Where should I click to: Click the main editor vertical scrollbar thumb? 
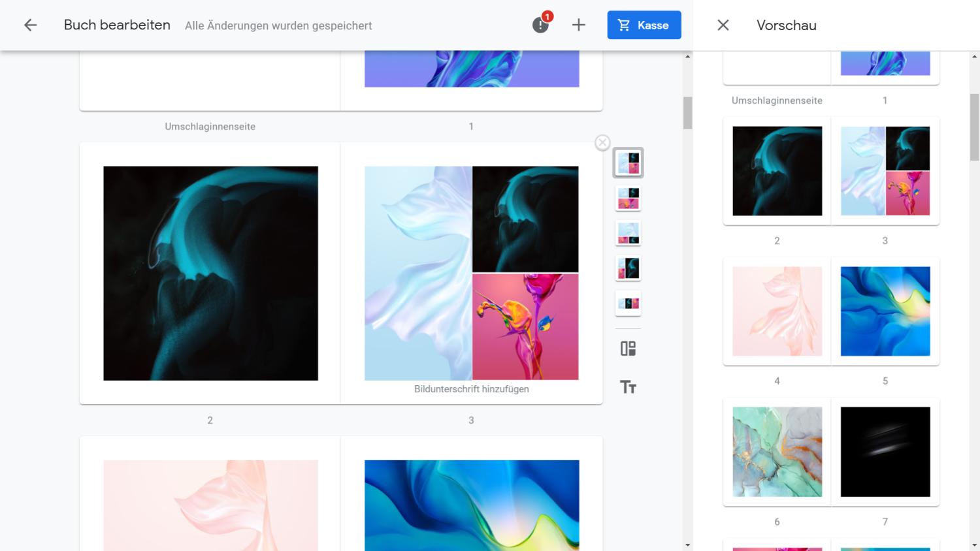687,113
